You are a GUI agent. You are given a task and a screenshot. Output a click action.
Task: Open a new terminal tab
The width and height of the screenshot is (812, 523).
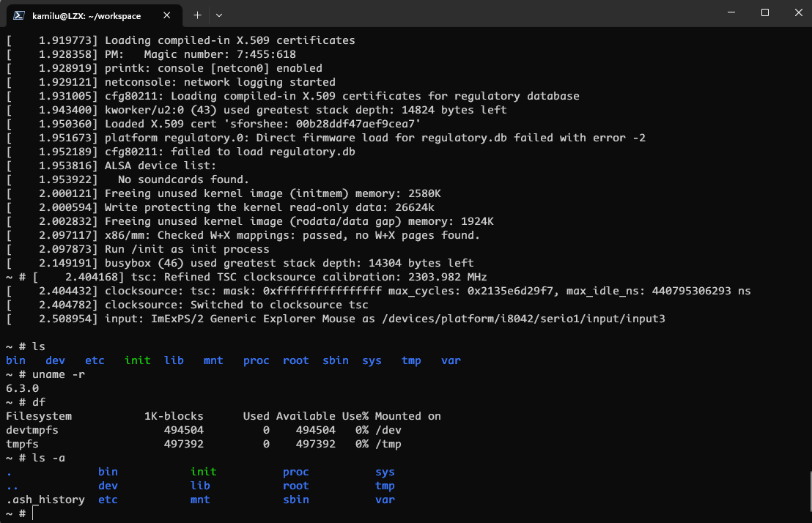tap(197, 15)
